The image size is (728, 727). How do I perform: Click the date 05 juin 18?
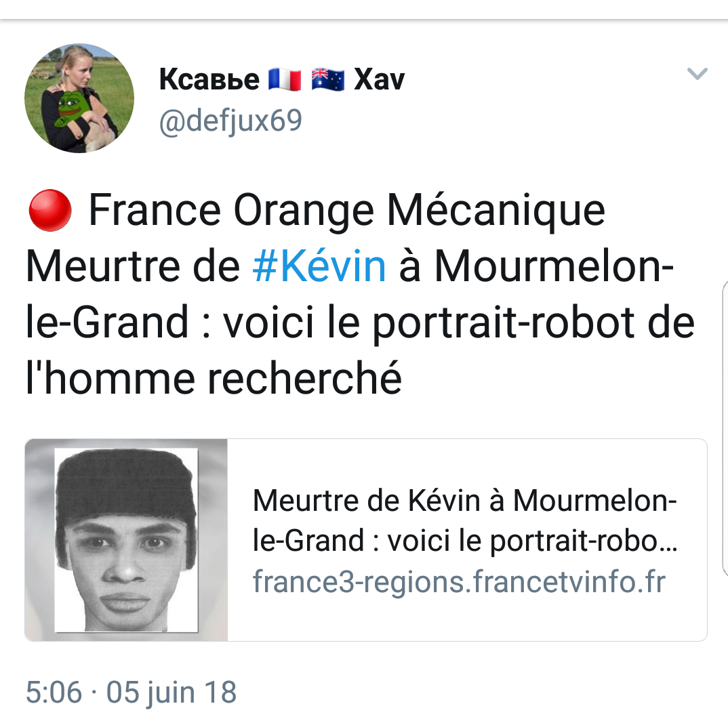(171, 692)
